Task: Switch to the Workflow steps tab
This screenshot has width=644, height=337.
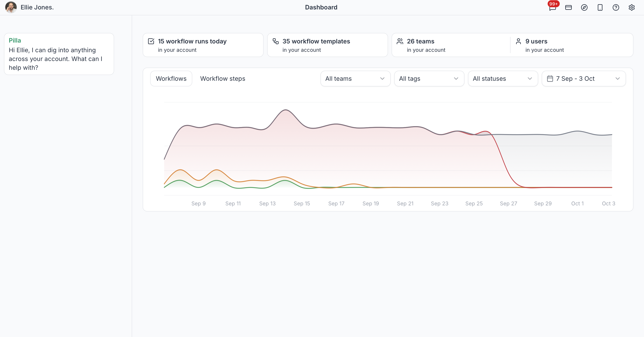Action: (223, 79)
